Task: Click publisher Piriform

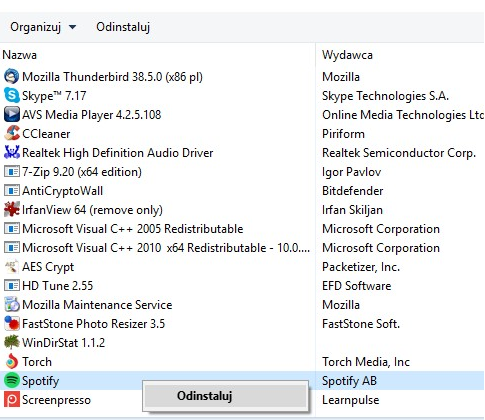Action: pyautogui.click(x=343, y=134)
